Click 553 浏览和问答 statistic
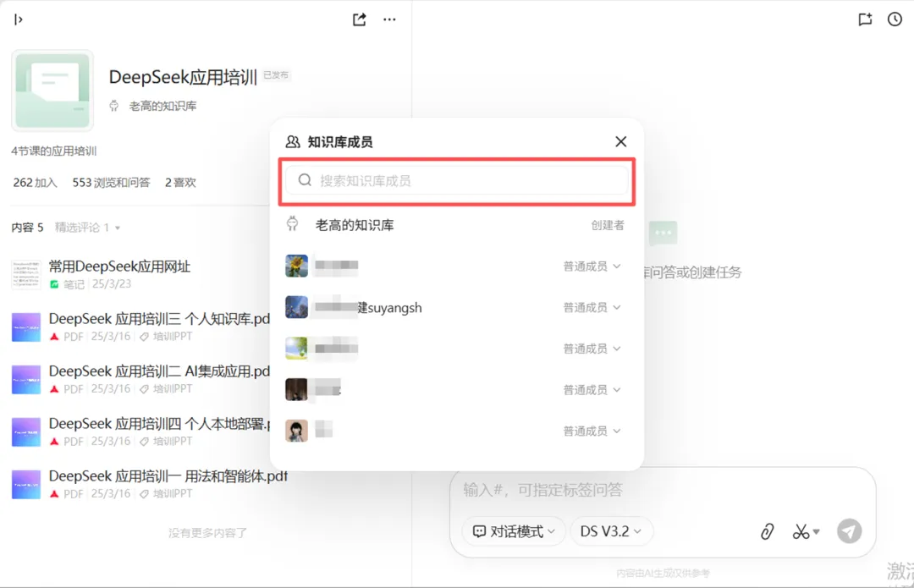This screenshot has height=588, width=914. click(111, 183)
